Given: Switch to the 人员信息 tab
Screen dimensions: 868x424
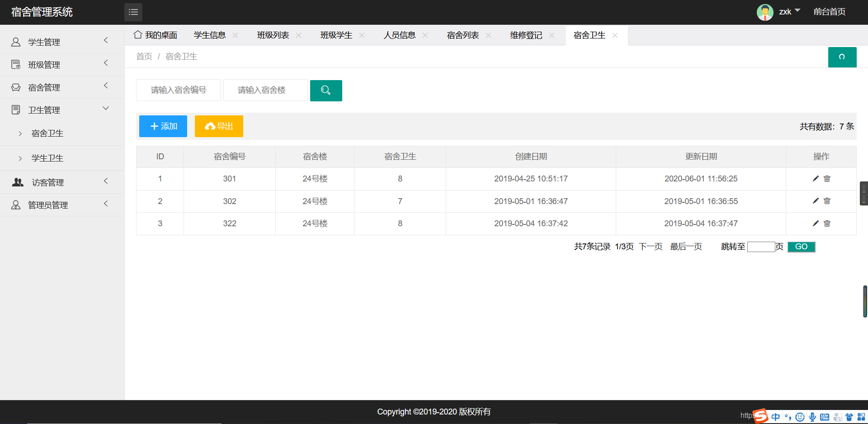Looking at the screenshot, I should pos(400,35).
